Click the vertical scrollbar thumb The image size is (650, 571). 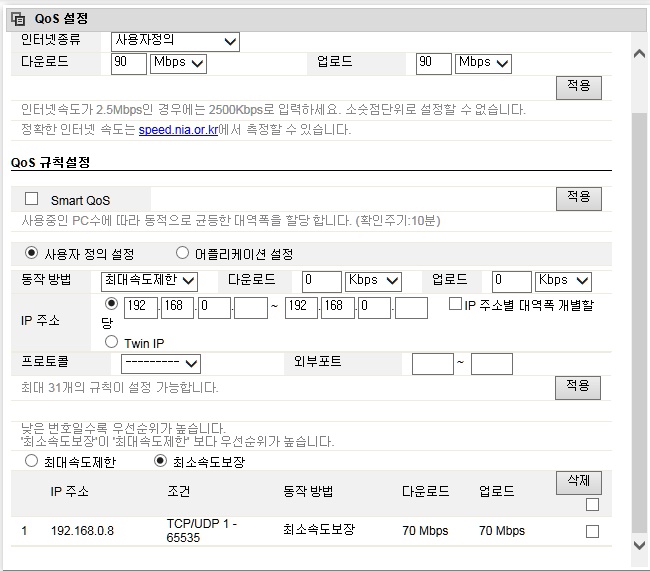click(x=640, y=323)
